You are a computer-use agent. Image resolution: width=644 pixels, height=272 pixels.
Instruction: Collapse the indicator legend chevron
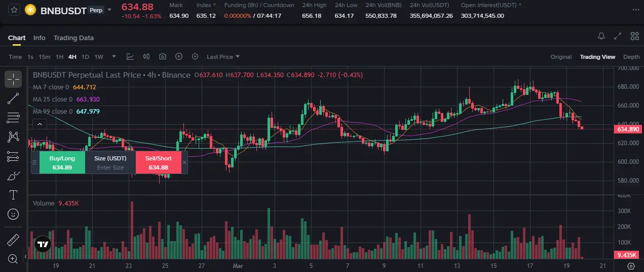coord(40,123)
